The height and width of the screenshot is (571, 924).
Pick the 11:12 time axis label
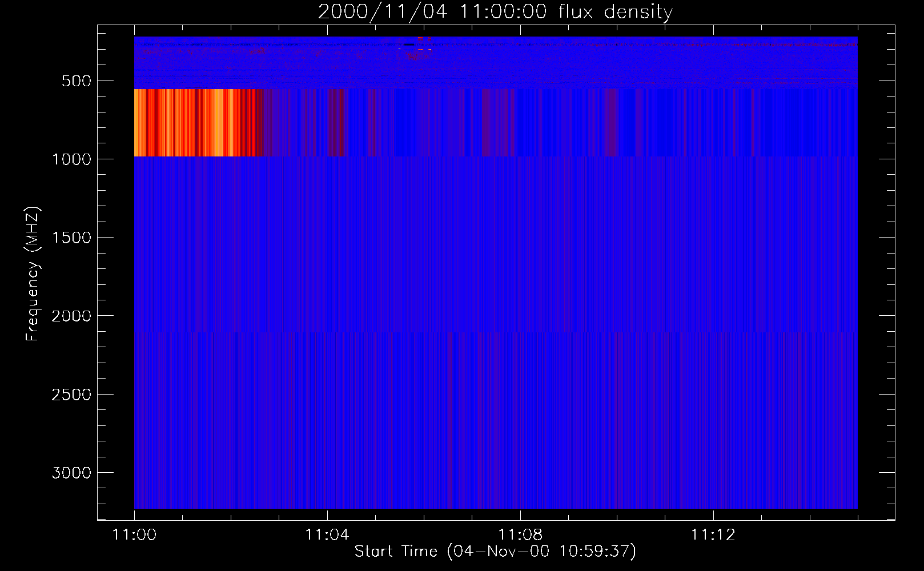click(713, 535)
